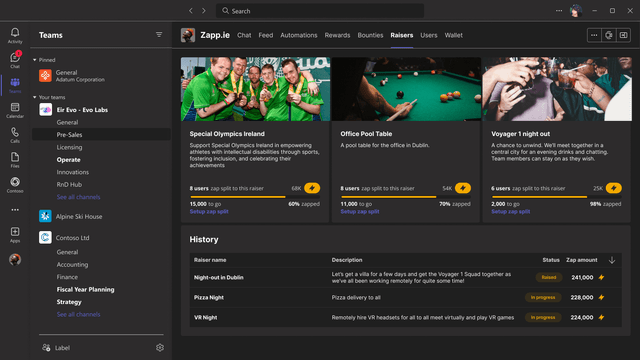The height and width of the screenshot is (360, 640).
Task: Select the Teams icon in rail
Action: click(15, 85)
